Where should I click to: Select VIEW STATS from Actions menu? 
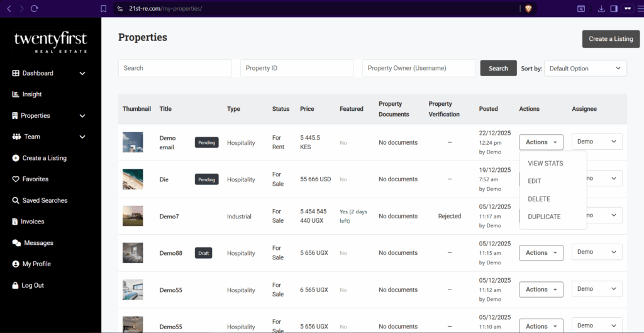pyautogui.click(x=545, y=164)
